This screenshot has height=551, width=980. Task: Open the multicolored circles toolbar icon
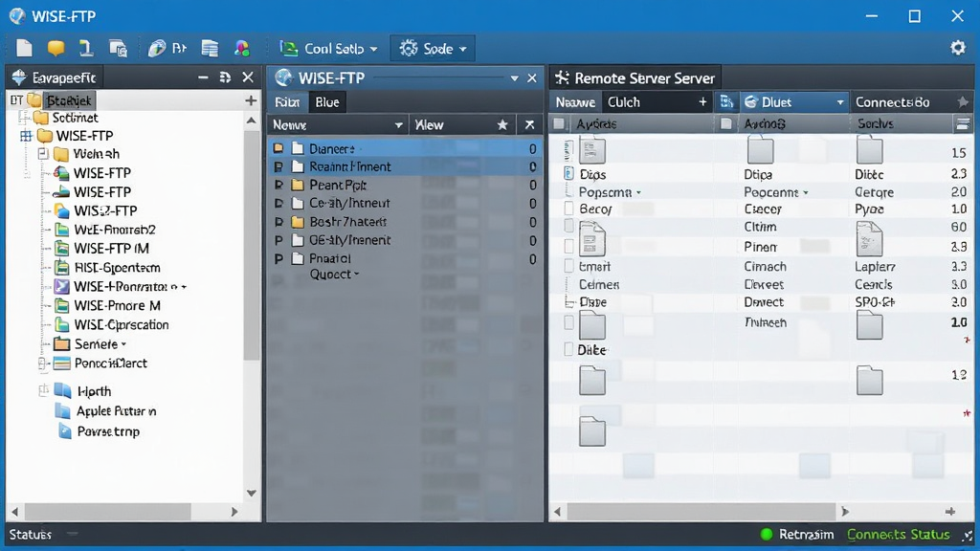click(x=242, y=48)
